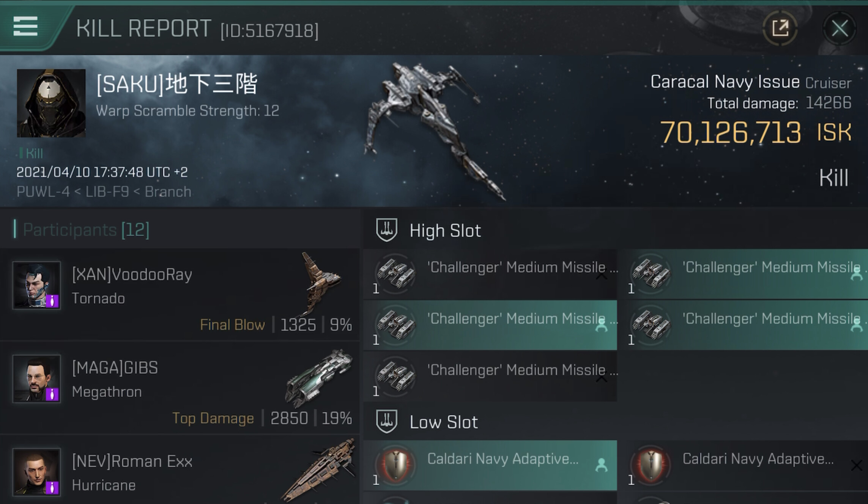Select highlighted Caldari Navy Adaptive module
The image size is (868, 504).
(490, 465)
